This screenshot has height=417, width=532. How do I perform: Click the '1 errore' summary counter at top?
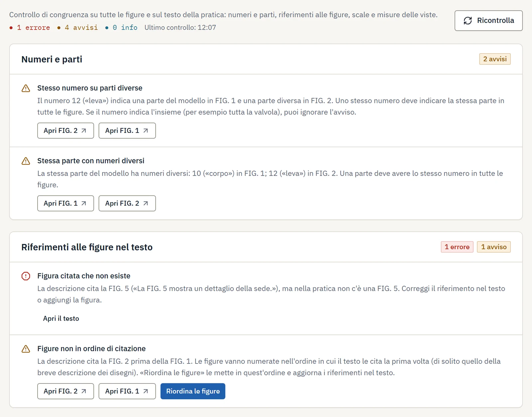pyautogui.click(x=30, y=28)
